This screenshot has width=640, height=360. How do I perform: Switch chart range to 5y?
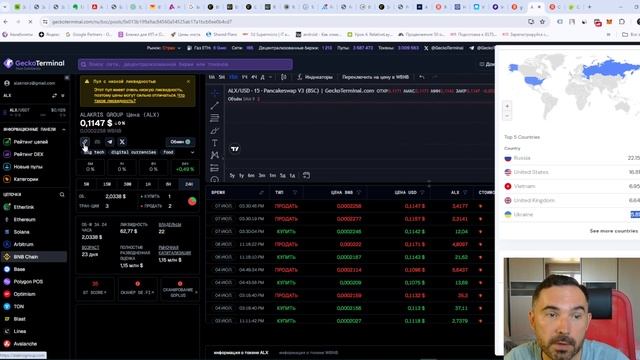click(232, 176)
